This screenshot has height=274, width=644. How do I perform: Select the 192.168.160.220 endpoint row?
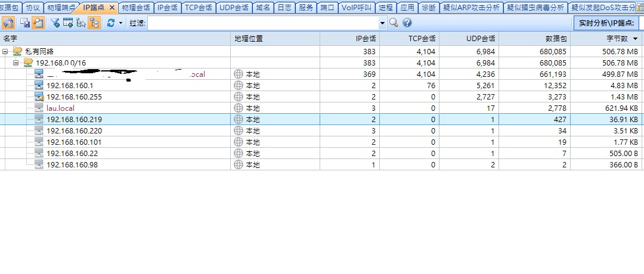322,131
